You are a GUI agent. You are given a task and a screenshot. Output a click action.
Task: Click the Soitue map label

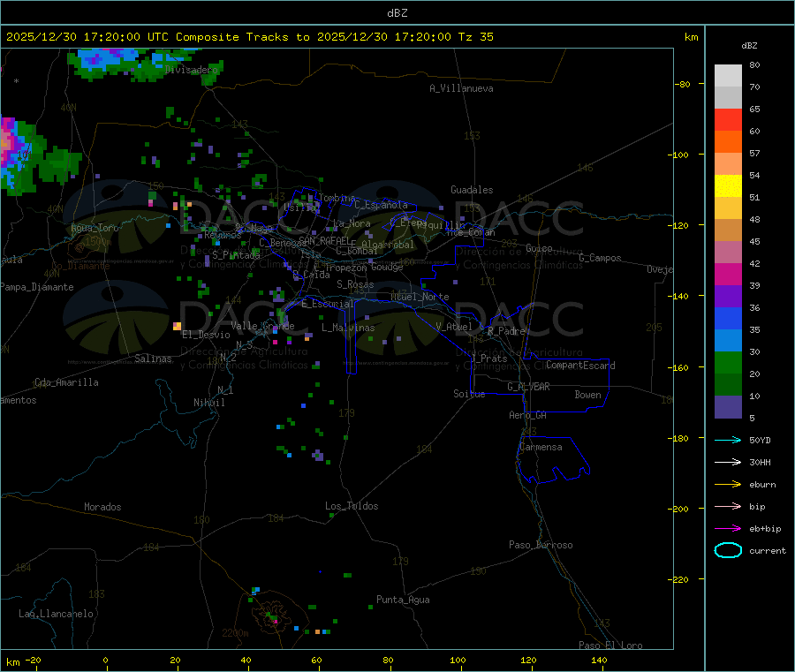469,394
